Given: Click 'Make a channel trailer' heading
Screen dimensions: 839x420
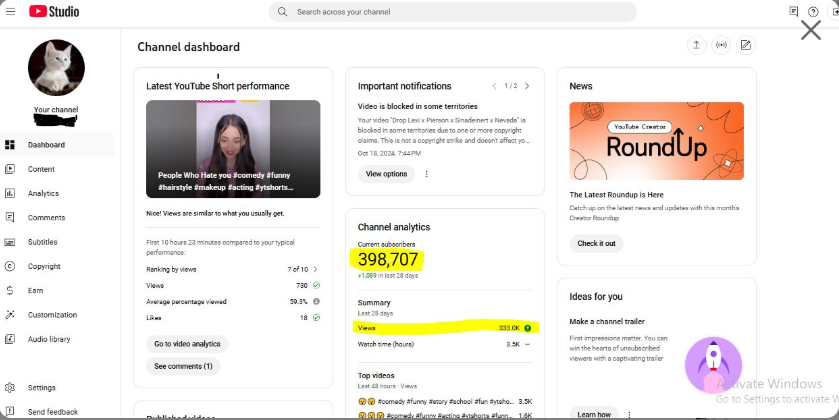Looking at the screenshot, I should (x=607, y=322).
